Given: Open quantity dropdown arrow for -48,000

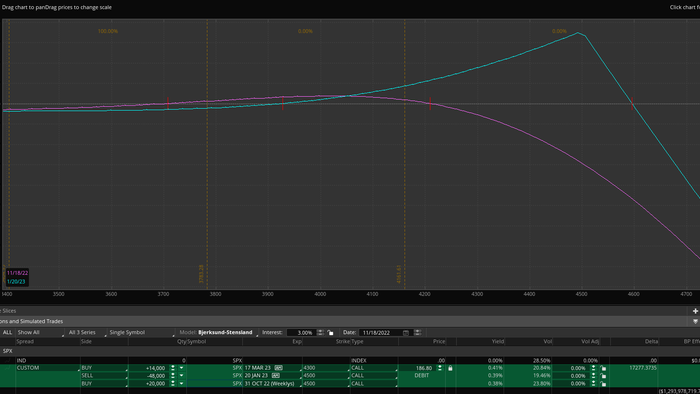Looking at the screenshot, I should pyautogui.click(x=181, y=376).
